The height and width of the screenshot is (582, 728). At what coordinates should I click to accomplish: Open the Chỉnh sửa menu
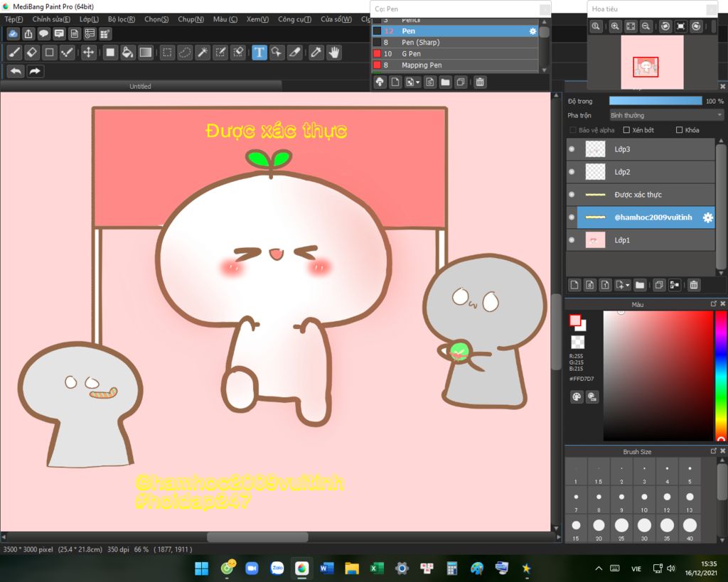[x=51, y=19]
